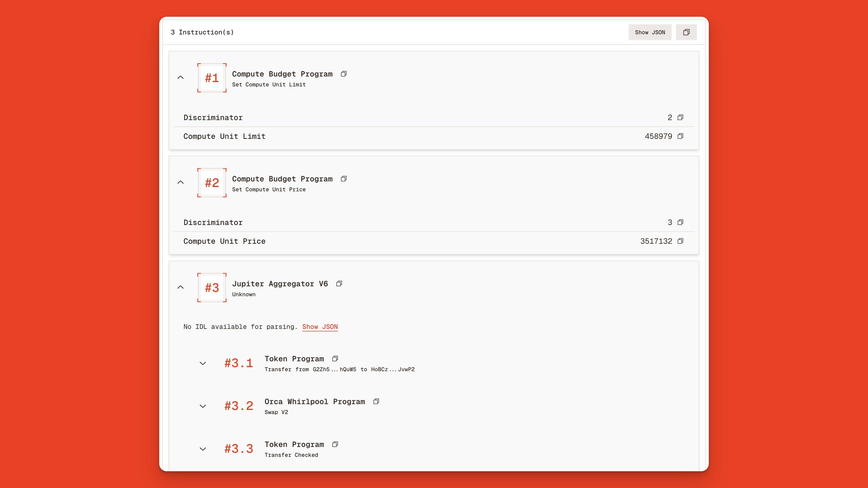This screenshot has width=868, height=488.
Task: Expand inner instruction #3.2 Swap V2
Action: click(203, 406)
